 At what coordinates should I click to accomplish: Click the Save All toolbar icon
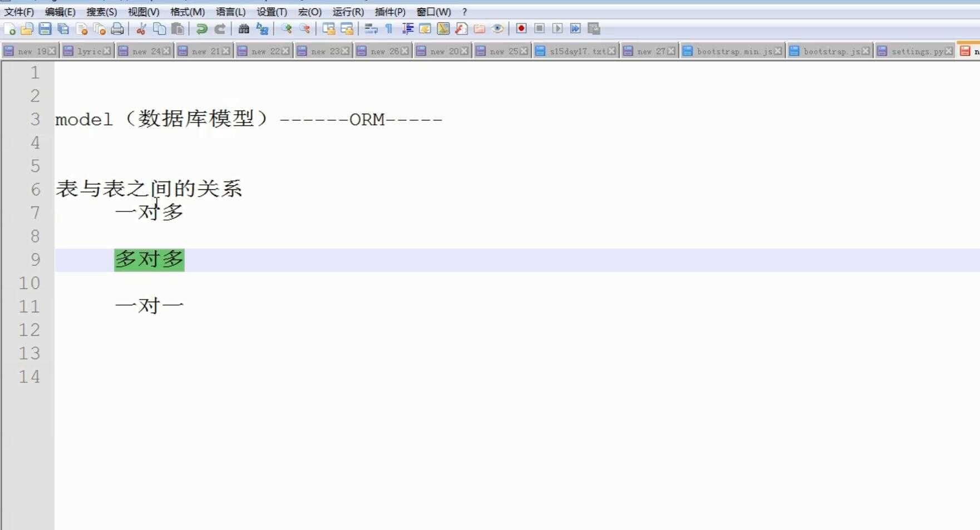click(63, 29)
